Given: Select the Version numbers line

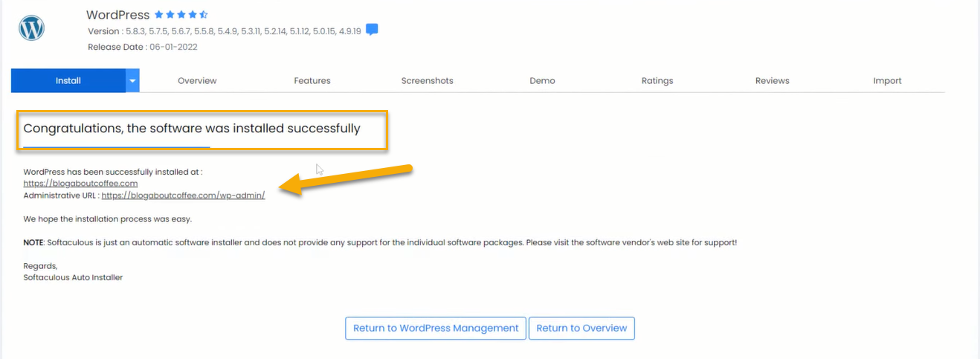Looking at the screenshot, I should (224, 31).
